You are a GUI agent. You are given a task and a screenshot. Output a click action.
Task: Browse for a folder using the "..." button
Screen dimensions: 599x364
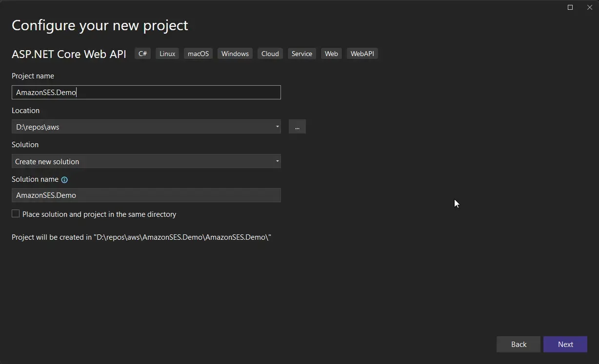coord(297,127)
